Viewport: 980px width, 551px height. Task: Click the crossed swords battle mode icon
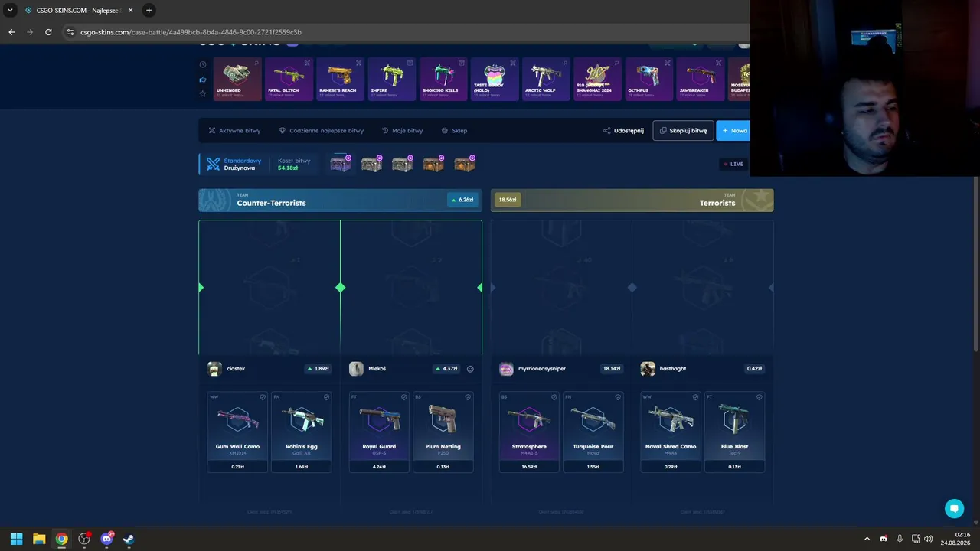(x=213, y=165)
